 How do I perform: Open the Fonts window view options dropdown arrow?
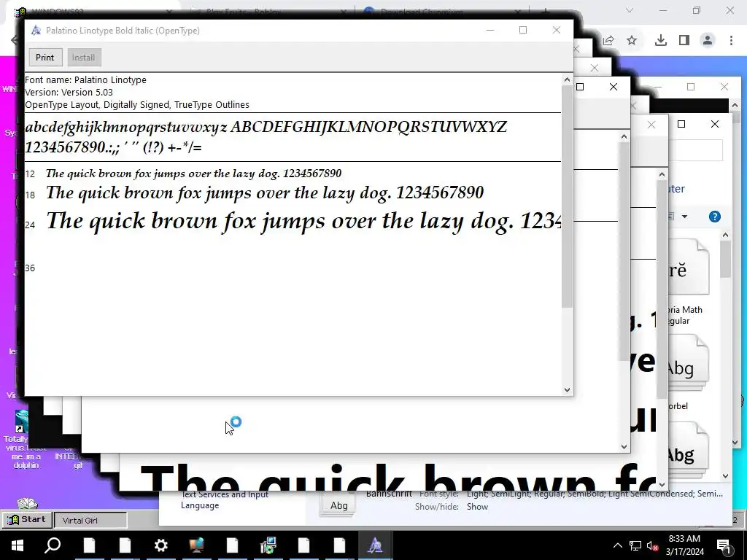tap(684, 217)
